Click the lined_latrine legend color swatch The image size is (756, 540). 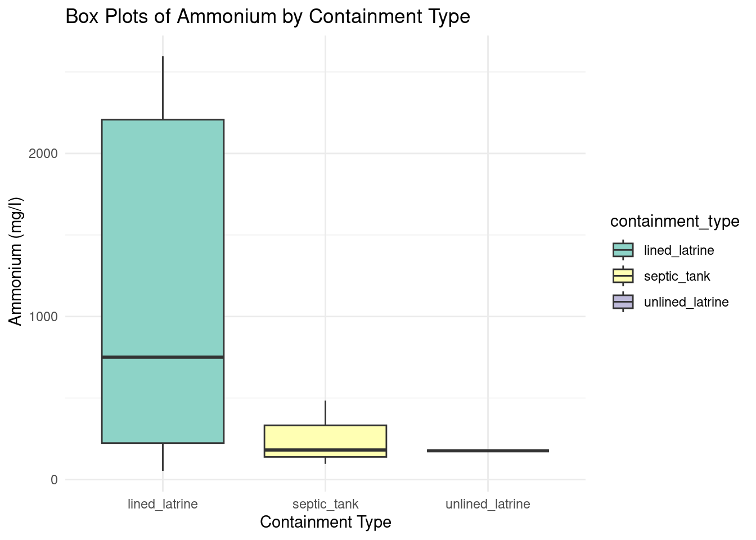[x=623, y=250]
